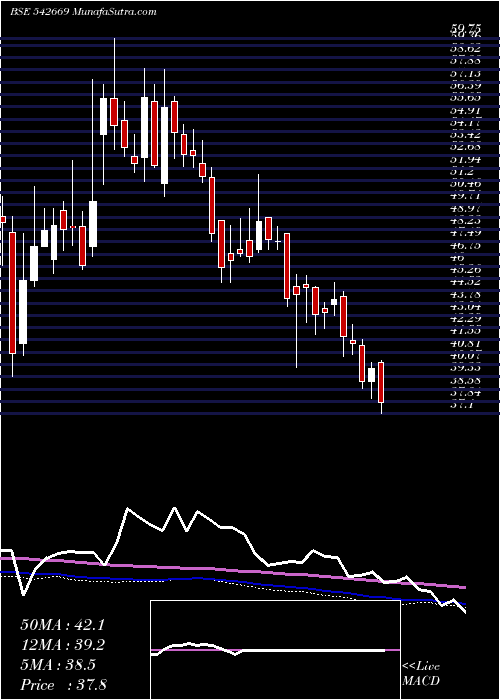
Task: Click the 46.75 price axis label
Action: 464,246
